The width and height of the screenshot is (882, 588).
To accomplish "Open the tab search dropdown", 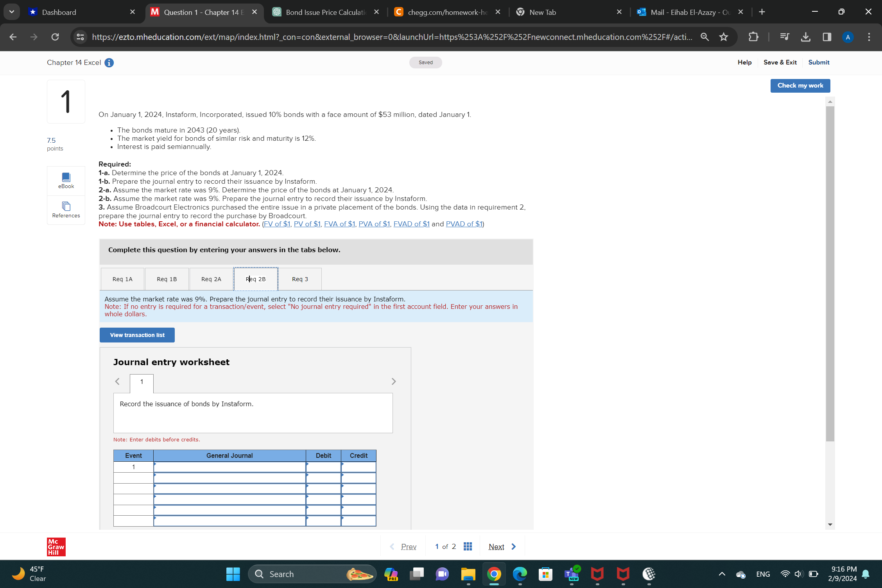I will [12, 12].
